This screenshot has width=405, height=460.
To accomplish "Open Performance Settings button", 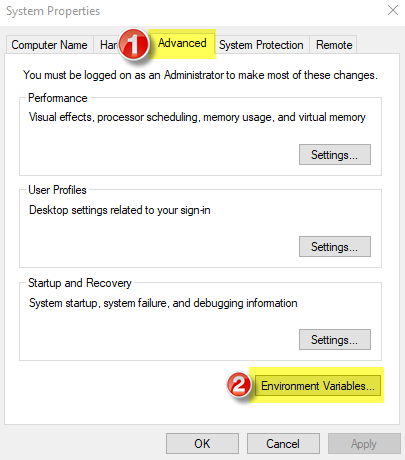I will point(335,155).
